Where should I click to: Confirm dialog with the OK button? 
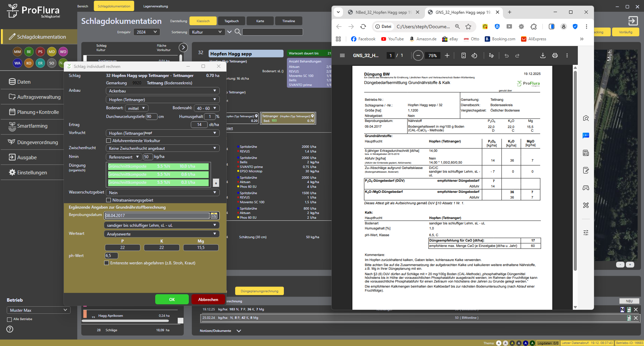(172, 299)
